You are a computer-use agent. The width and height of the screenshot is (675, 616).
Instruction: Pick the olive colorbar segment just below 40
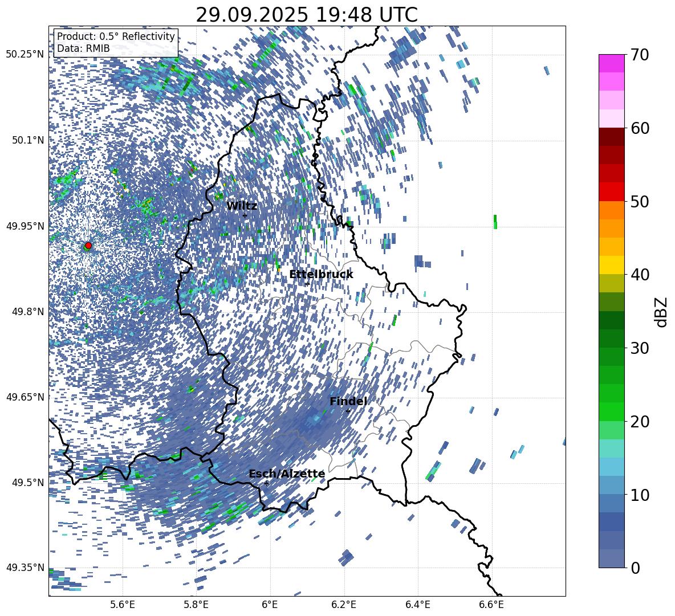coord(612,283)
